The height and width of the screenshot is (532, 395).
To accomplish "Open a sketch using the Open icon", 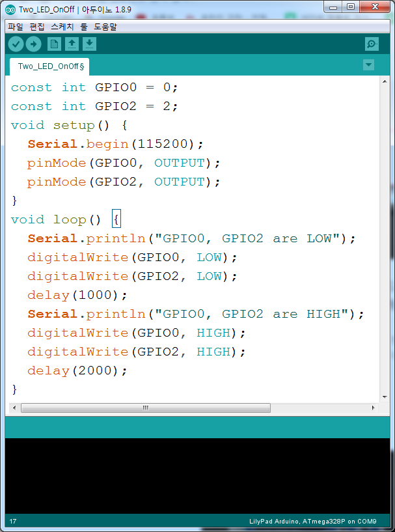I will pyautogui.click(x=72, y=44).
